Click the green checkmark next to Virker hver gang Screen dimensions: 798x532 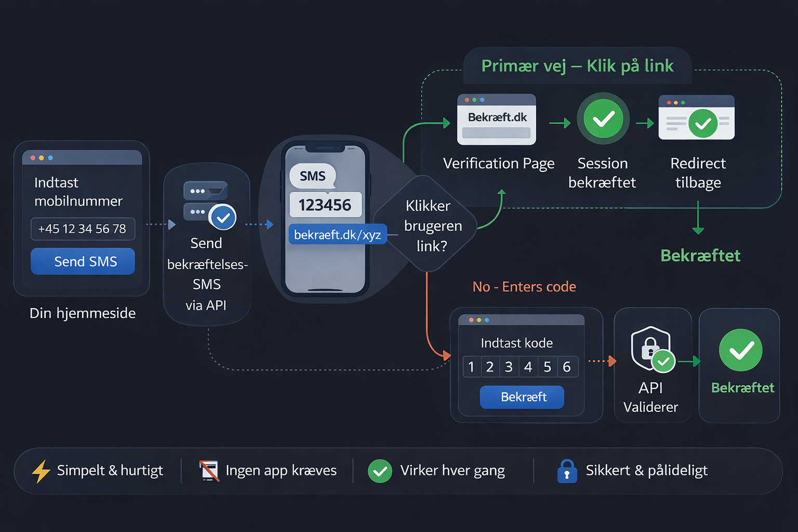(380, 471)
